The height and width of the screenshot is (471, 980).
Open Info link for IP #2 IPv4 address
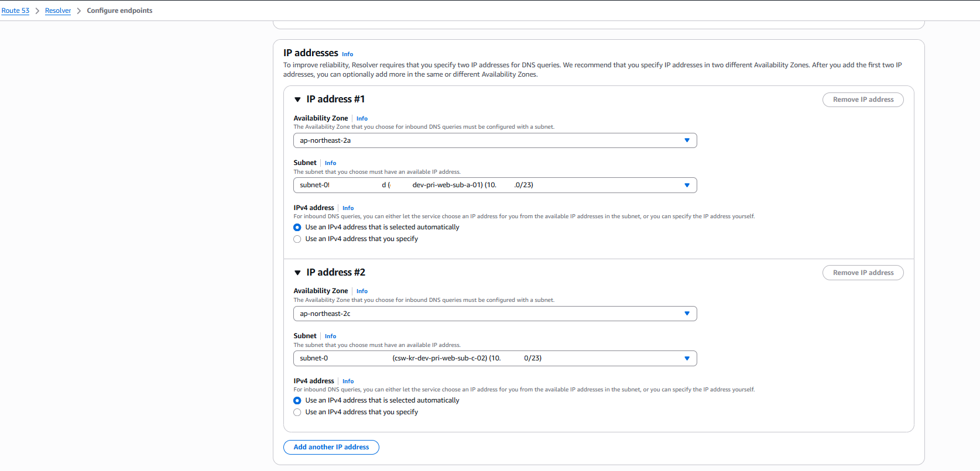[x=348, y=381]
